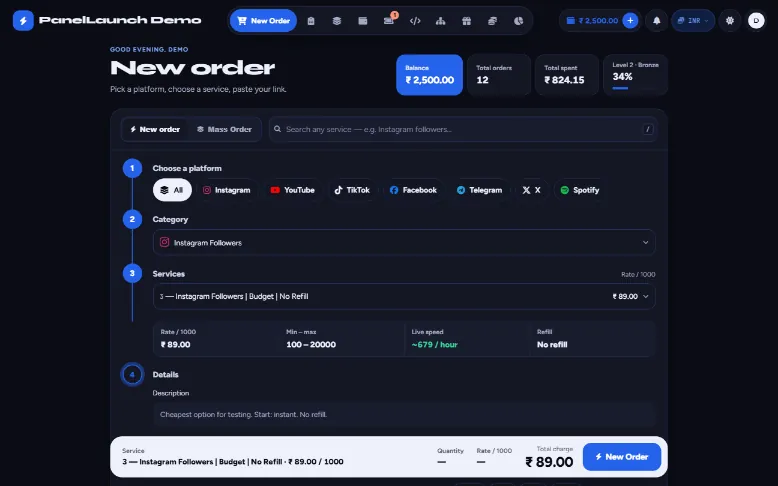Switch to the New order tab
Image resolution: width=778 pixels, height=486 pixels.
155,129
